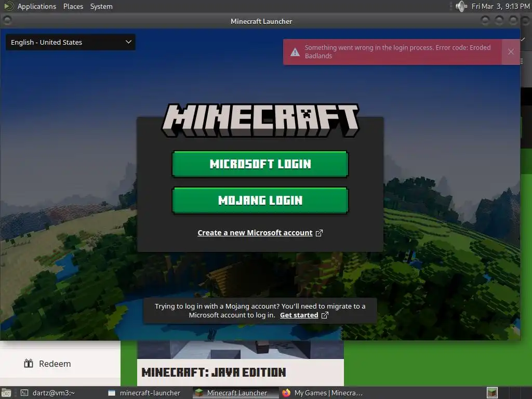Open the English - United States language dropdown

[x=71, y=43]
